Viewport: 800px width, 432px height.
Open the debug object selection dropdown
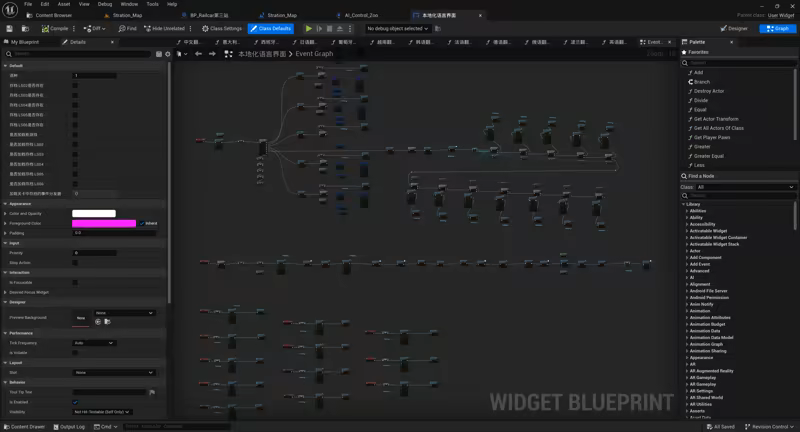pos(399,29)
